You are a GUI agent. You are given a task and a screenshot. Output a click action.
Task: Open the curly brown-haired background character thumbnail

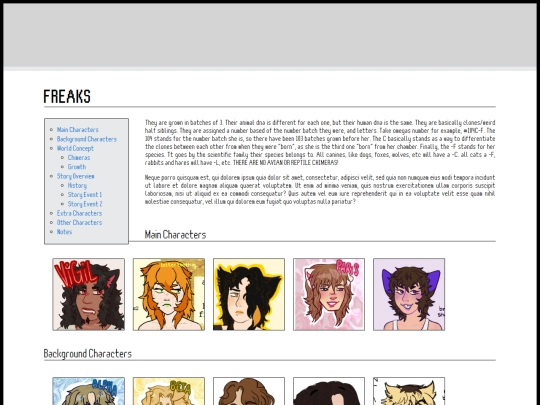(249, 391)
